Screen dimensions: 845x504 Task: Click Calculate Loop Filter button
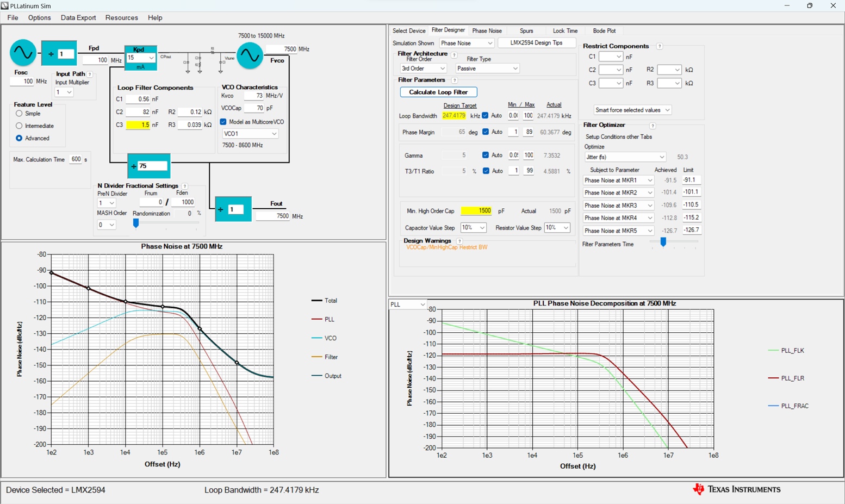pos(438,92)
